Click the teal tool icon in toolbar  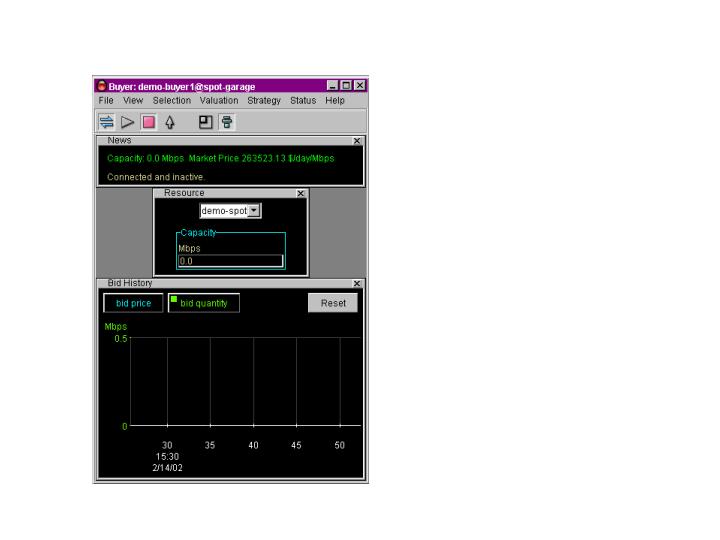click(x=226, y=122)
